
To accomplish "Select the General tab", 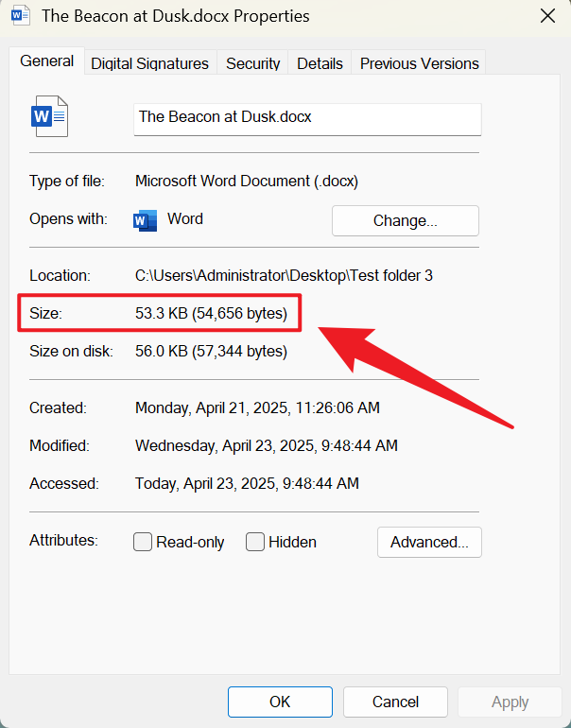I will tap(47, 61).
